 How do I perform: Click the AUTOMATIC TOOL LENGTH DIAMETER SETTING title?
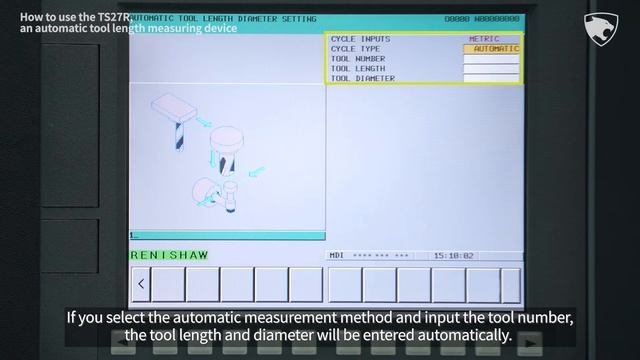pos(224,19)
